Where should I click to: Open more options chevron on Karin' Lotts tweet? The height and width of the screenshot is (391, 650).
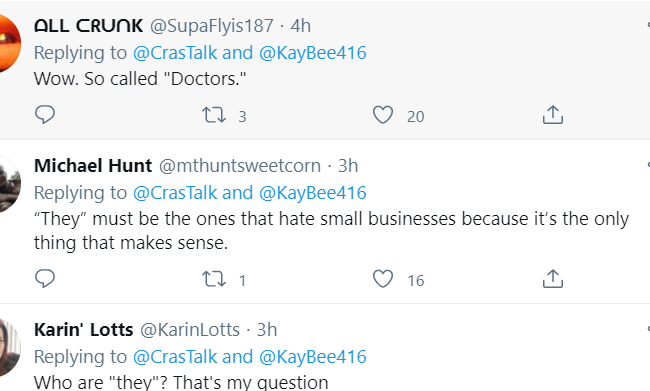(648, 329)
